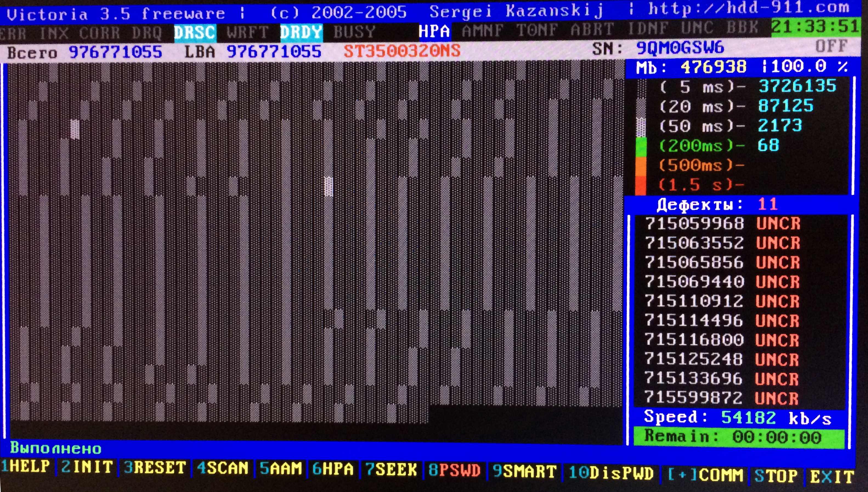This screenshot has height=492, width=868.
Task: Open 5AAM acoustic management option
Action: [x=281, y=469]
